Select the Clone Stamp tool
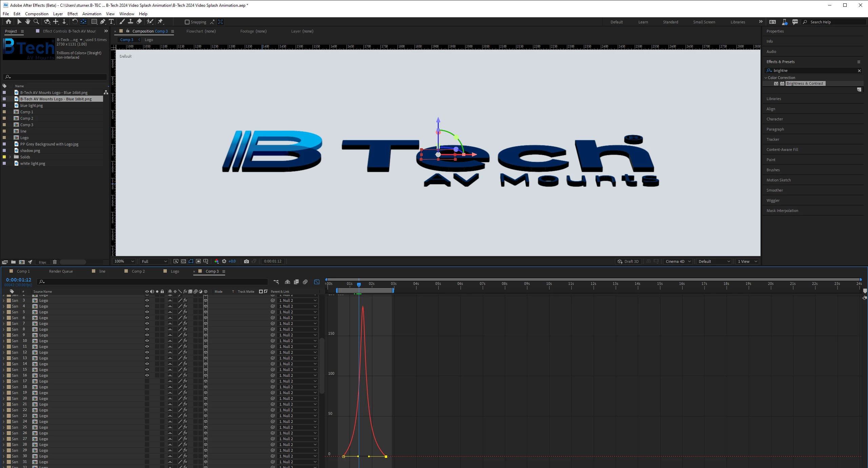868x468 pixels. tap(130, 22)
